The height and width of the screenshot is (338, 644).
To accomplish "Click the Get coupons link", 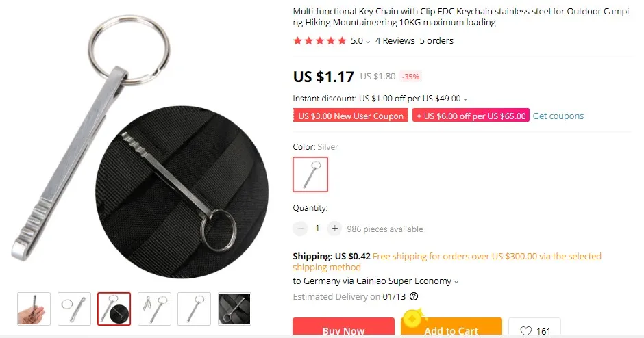I will click(x=558, y=116).
